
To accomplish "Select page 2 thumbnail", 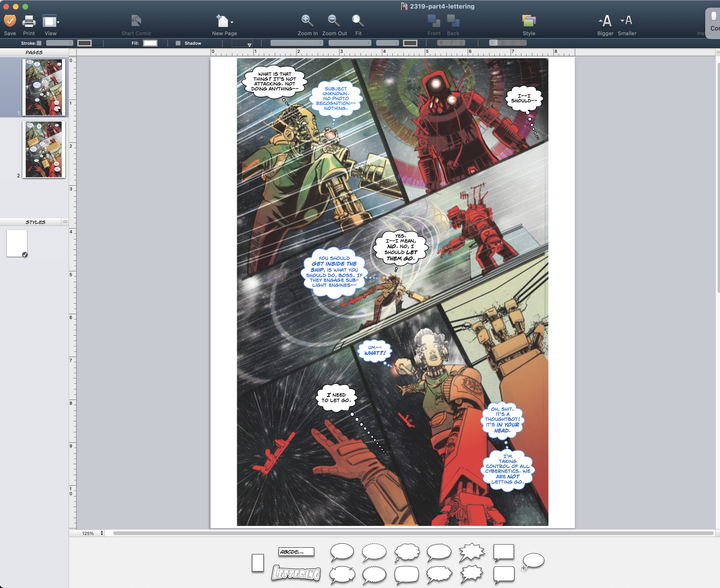I will tap(44, 149).
